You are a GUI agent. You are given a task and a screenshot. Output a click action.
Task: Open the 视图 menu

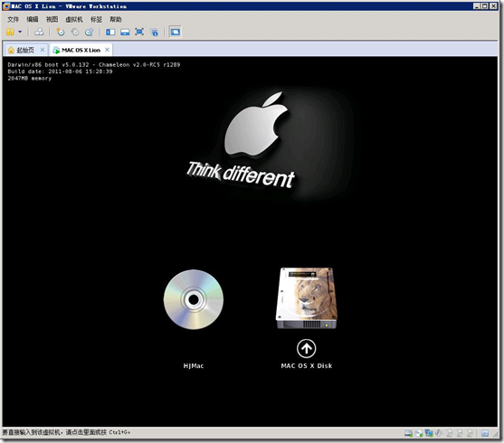(52, 19)
